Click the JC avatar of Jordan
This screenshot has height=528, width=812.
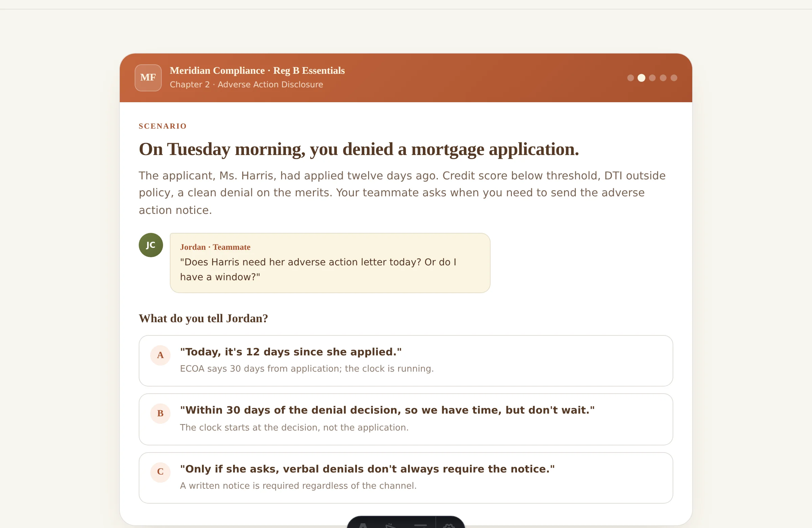pyautogui.click(x=151, y=245)
